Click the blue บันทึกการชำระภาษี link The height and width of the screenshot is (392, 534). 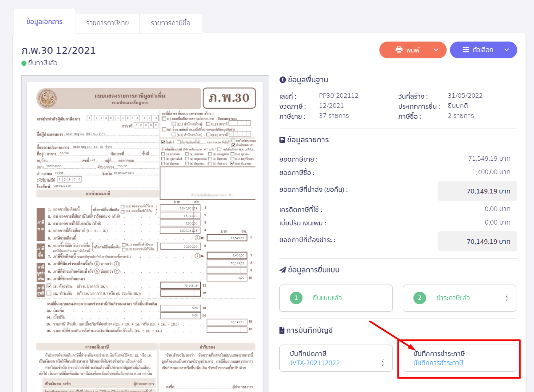pos(438,363)
